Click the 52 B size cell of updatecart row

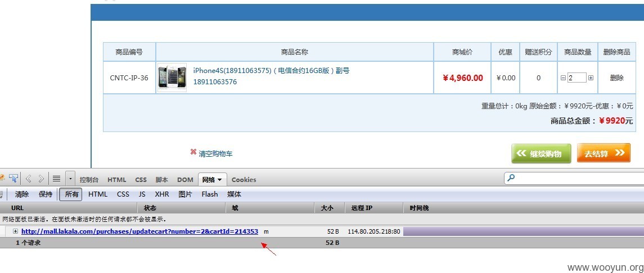[333, 231]
